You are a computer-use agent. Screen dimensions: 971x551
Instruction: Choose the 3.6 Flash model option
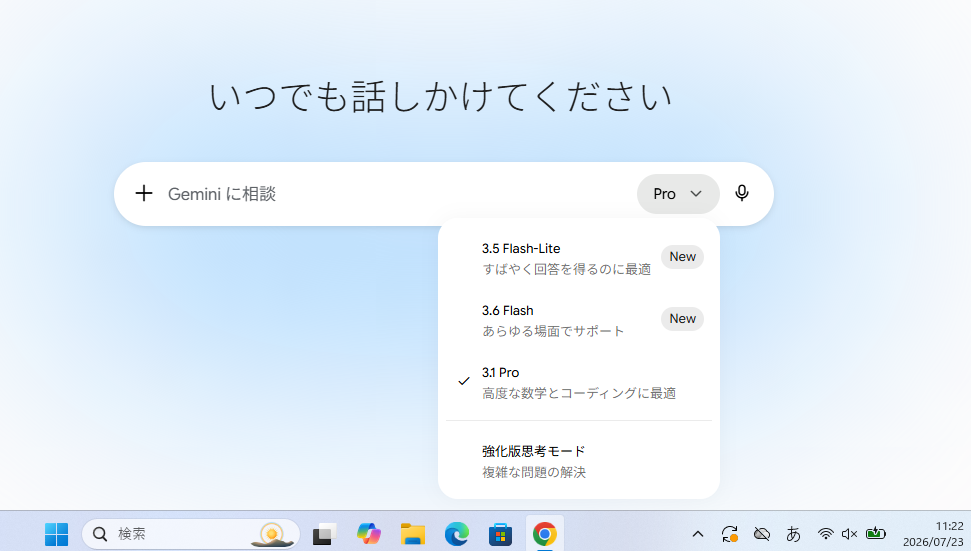coord(579,320)
